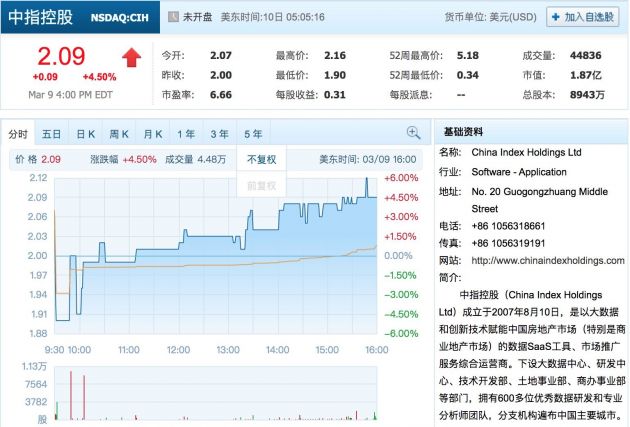This screenshot has height=427, width=630.
Task: Choose 不复权 in adjustment dropdown
Action: coord(262,159)
